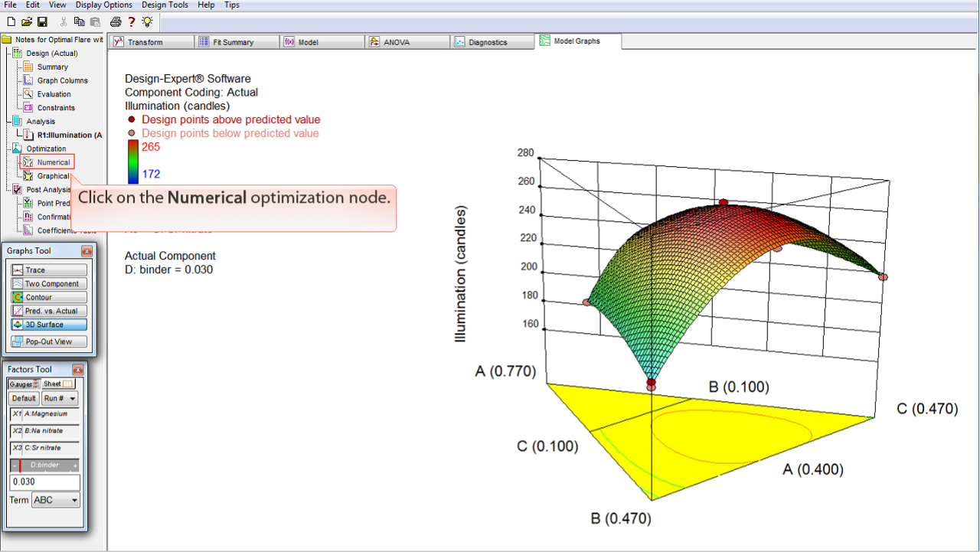Click the Constraints node icon

[x=28, y=108]
